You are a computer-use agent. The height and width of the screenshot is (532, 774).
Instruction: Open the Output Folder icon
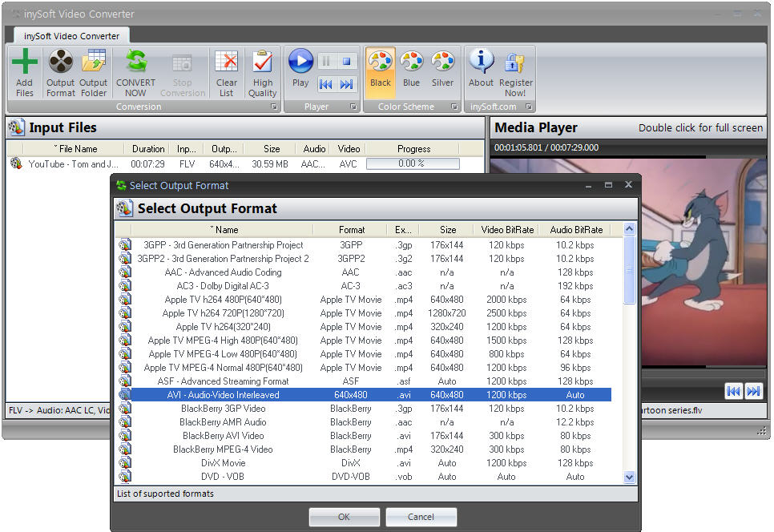click(93, 62)
